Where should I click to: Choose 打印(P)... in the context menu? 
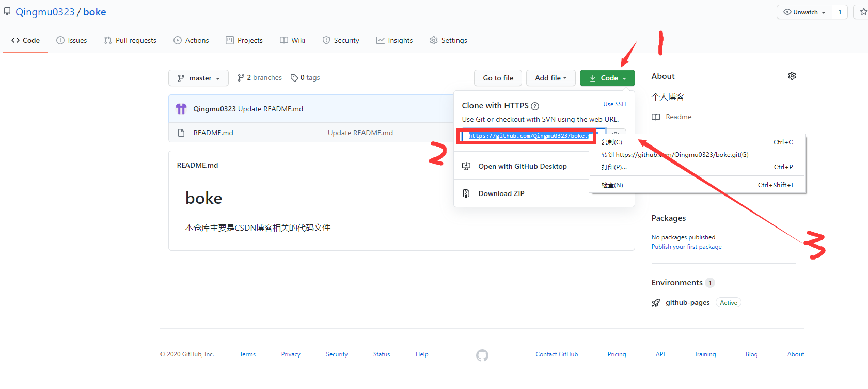coord(697,167)
